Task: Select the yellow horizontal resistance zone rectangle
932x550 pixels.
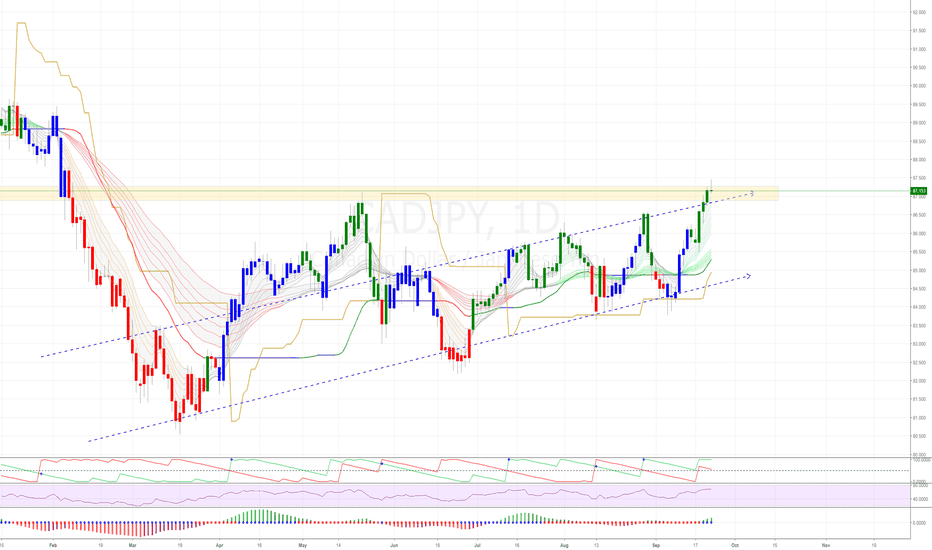Action: (x=389, y=193)
